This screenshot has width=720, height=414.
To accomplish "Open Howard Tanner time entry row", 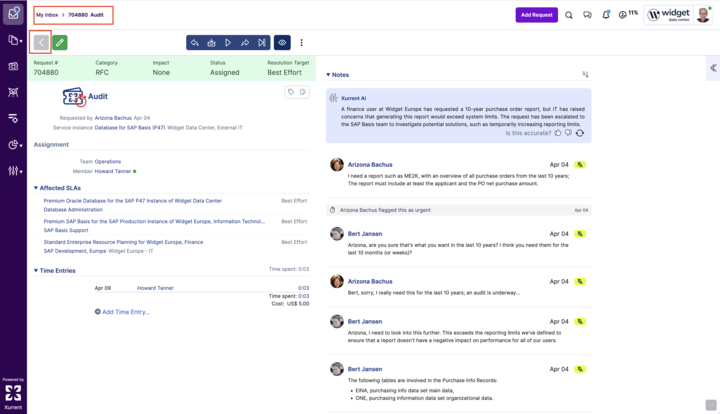I will (x=155, y=288).
